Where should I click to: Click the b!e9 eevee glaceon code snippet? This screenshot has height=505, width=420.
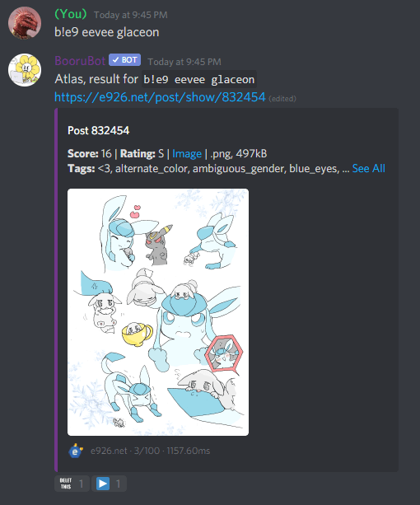(199, 79)
